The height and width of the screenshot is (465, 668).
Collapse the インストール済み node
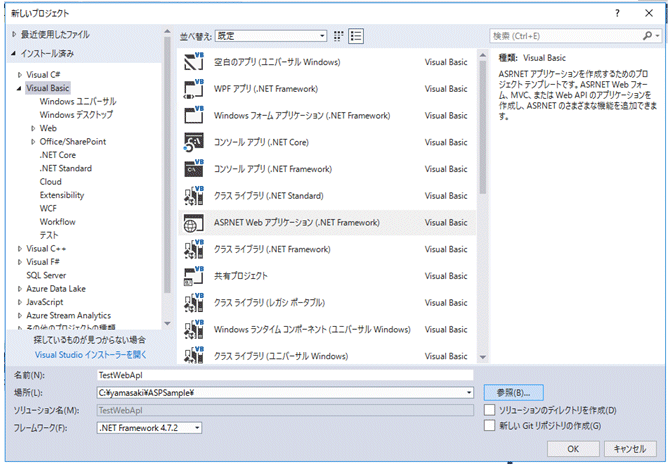14,54
